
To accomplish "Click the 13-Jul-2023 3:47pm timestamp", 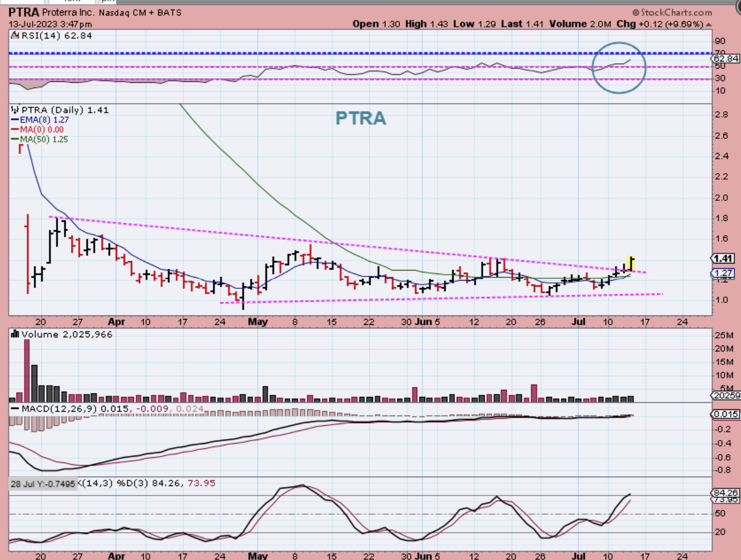I will coord(50,24).
